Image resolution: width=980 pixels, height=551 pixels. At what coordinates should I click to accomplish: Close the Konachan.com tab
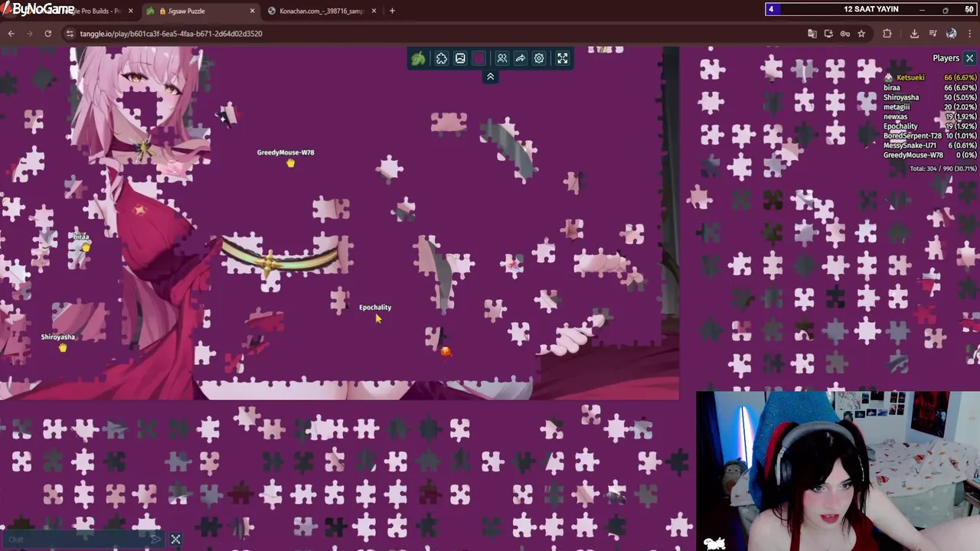click(374, 11)
